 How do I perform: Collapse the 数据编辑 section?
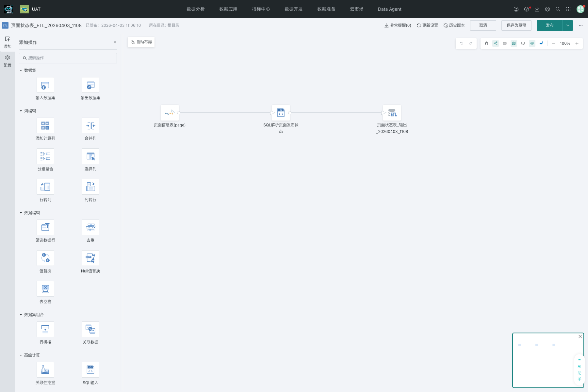(x=21, y=213)
